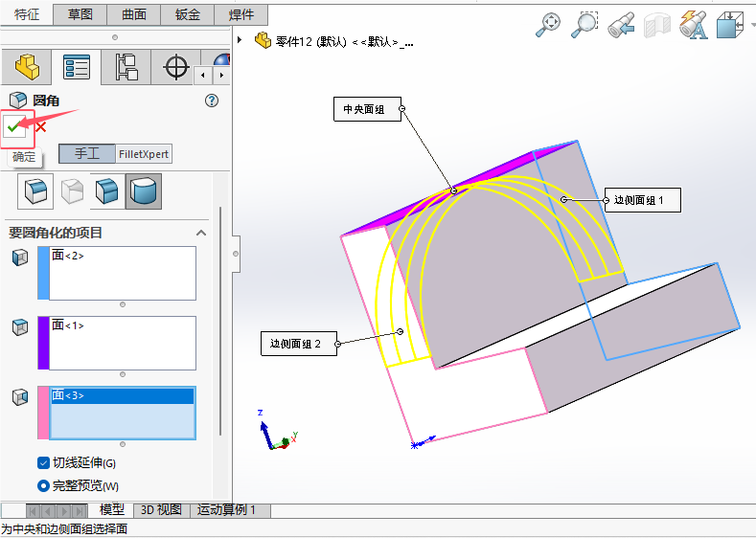Show more manager tabs with the right arrow
The height and width of the screenshot is (538, 756).
coord(221,75)
